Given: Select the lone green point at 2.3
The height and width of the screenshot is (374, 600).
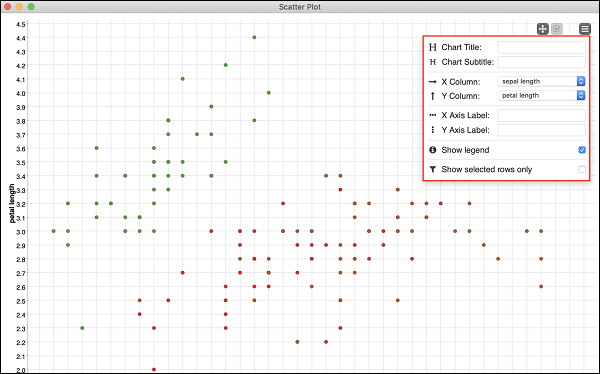Looking at the screenshot, I should click(x=82, y=328).
